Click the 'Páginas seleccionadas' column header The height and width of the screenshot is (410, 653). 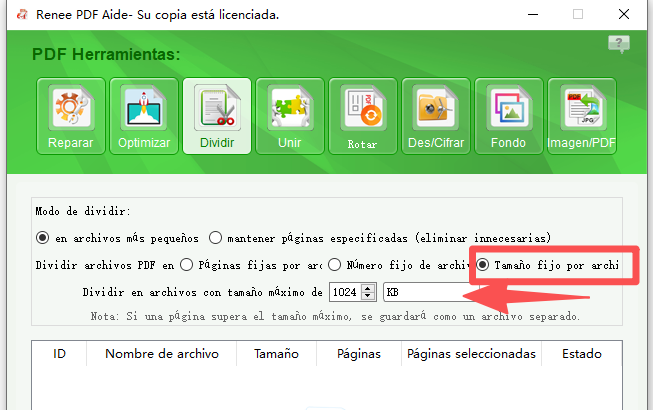click(x=471, y=354)
